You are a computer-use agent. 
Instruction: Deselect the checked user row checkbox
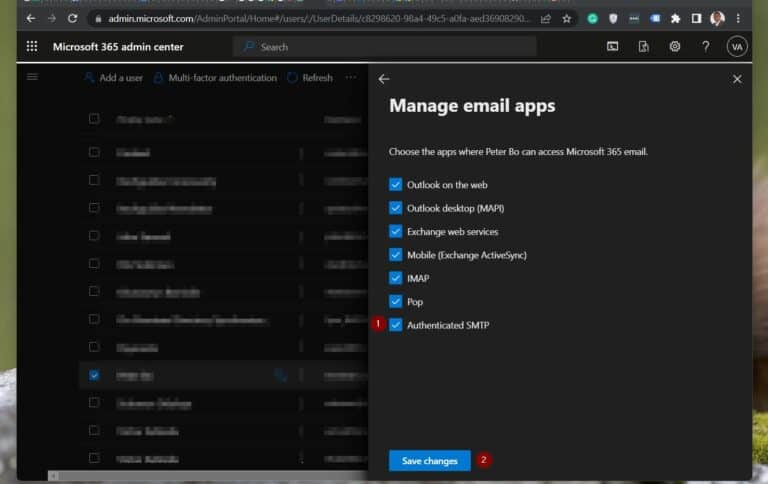(94, 375)
